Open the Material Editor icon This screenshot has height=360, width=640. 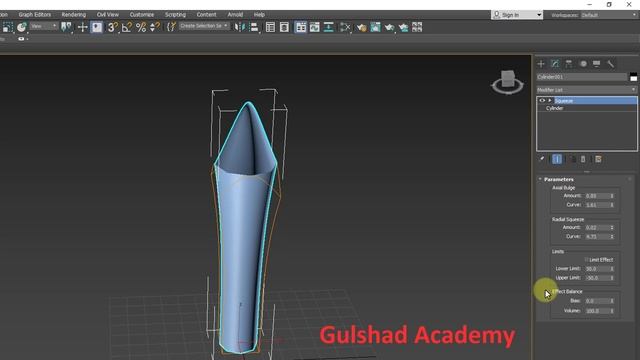pyautogui.click(x=345, y=27)
